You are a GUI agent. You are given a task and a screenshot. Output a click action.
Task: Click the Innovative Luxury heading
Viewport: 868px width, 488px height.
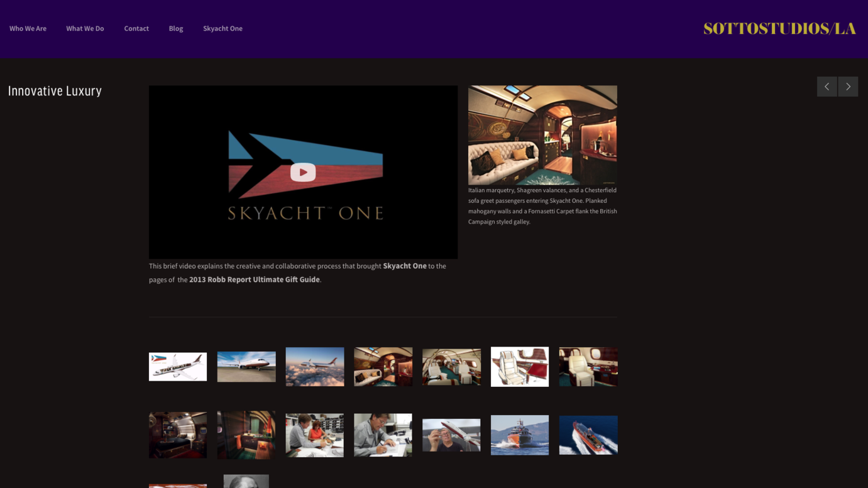(55, 91)
